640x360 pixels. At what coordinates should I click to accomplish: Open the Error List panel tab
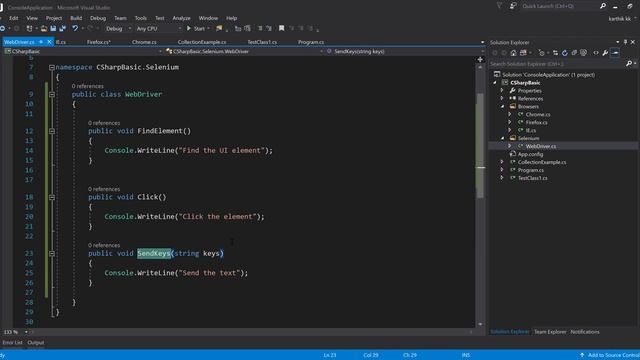[13, 342]
